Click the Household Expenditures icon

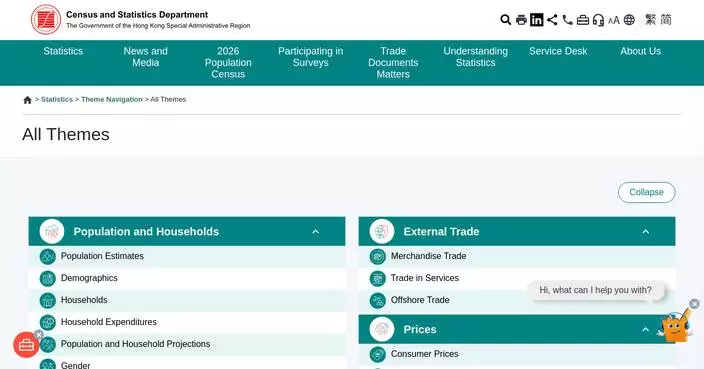point(48,322)
